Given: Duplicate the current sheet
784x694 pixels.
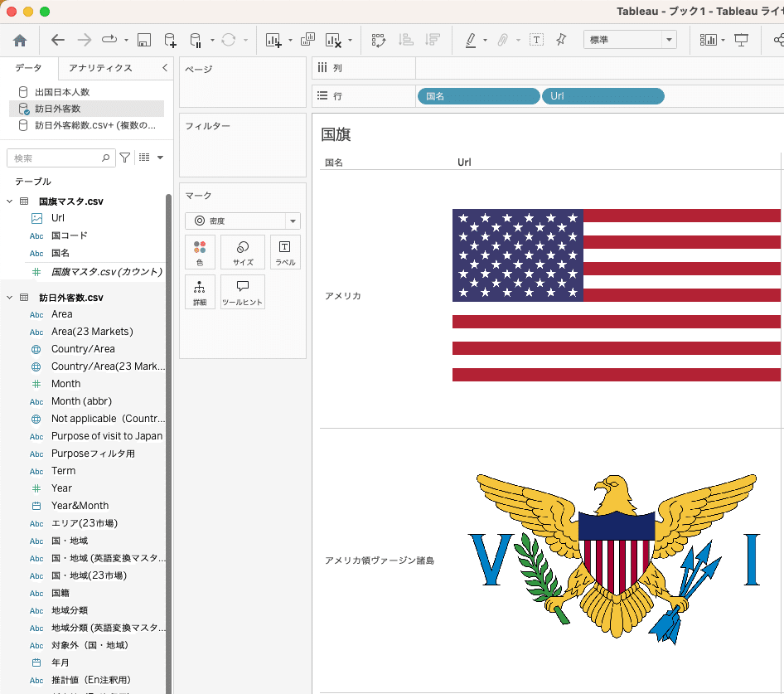Looking at the screenshot, I should click(307, 40).
